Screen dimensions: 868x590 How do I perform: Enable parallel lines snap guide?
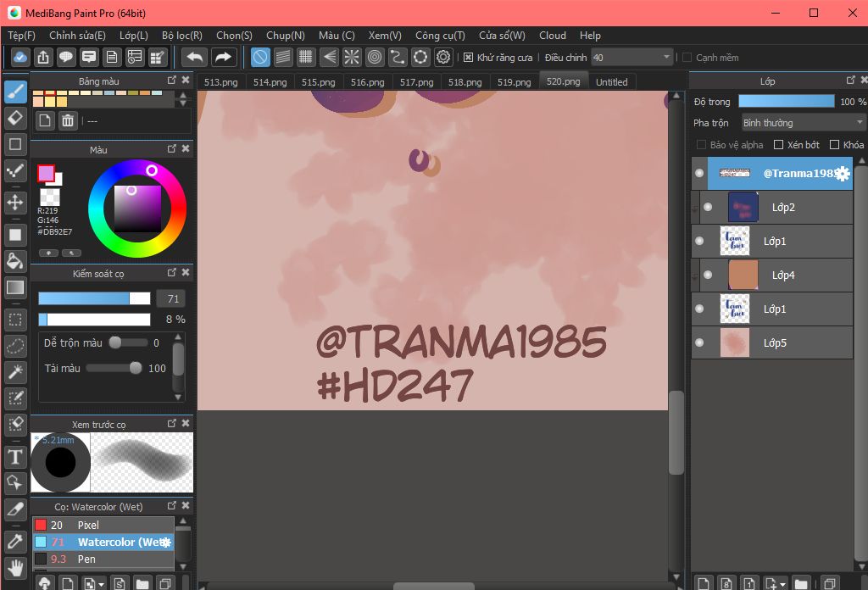[x=283, y=57]
